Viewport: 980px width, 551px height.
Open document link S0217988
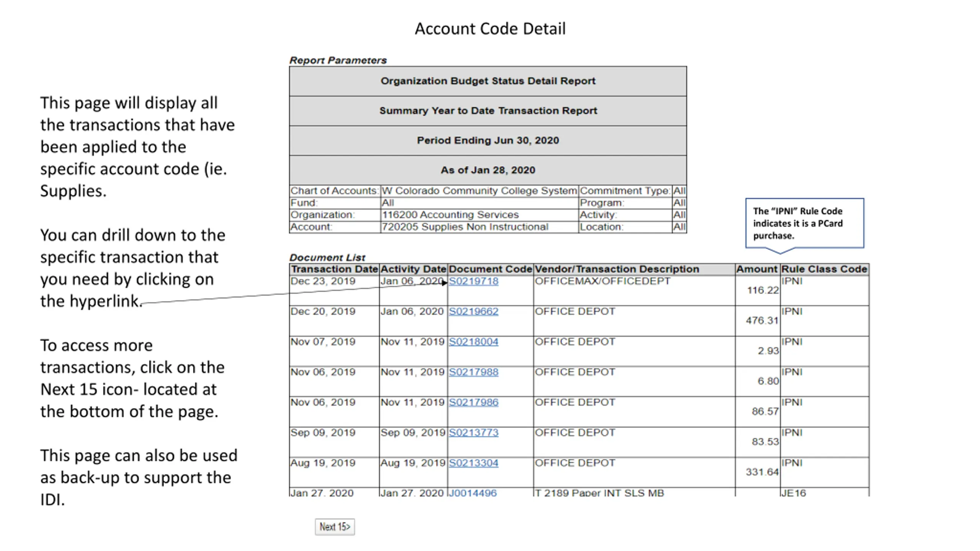click(473, 372)
